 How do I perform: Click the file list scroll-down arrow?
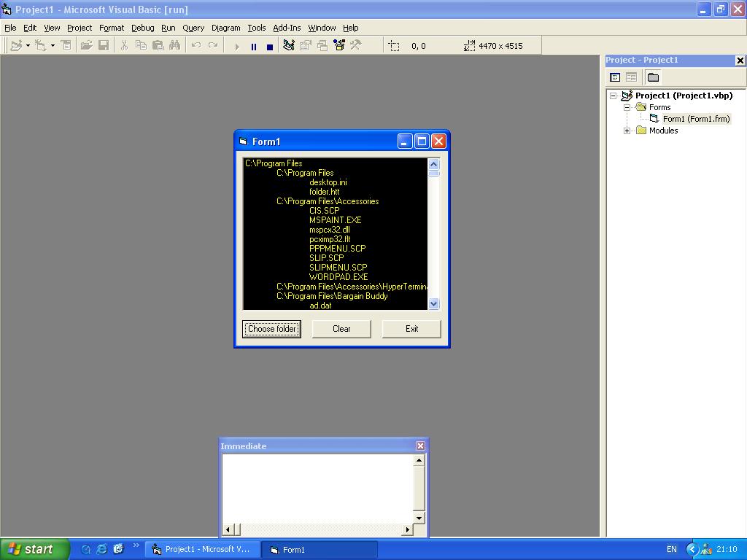point(434,303)
